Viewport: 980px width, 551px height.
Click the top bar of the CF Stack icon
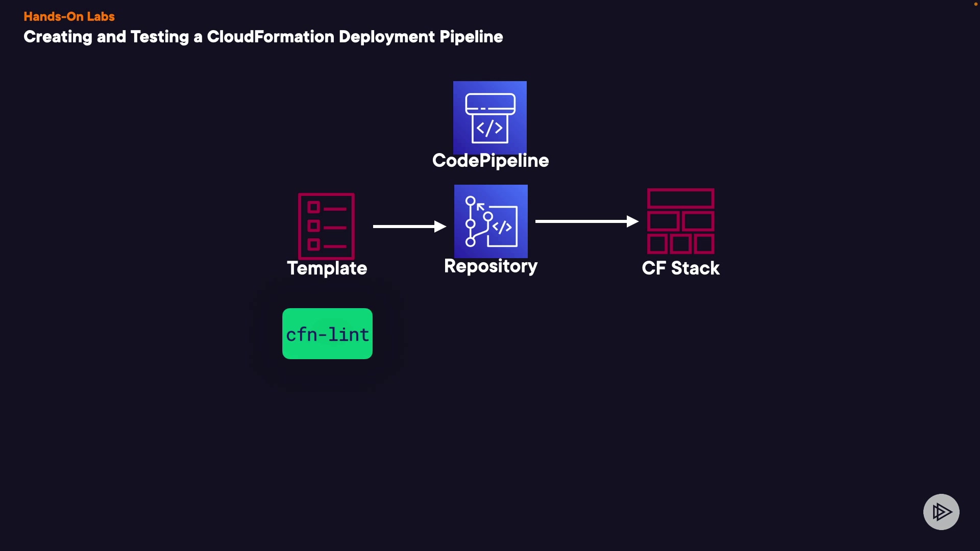coord(680,198)
